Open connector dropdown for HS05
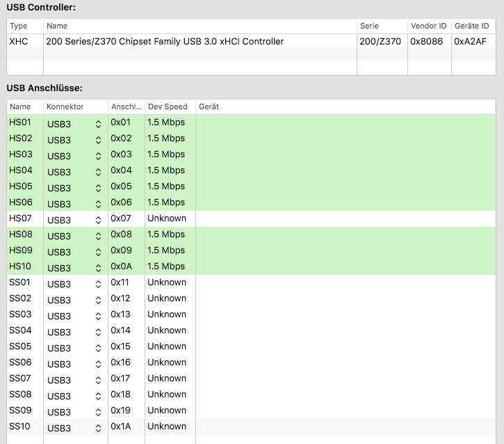Screen dimensions: 504x444 click(74, 188)
